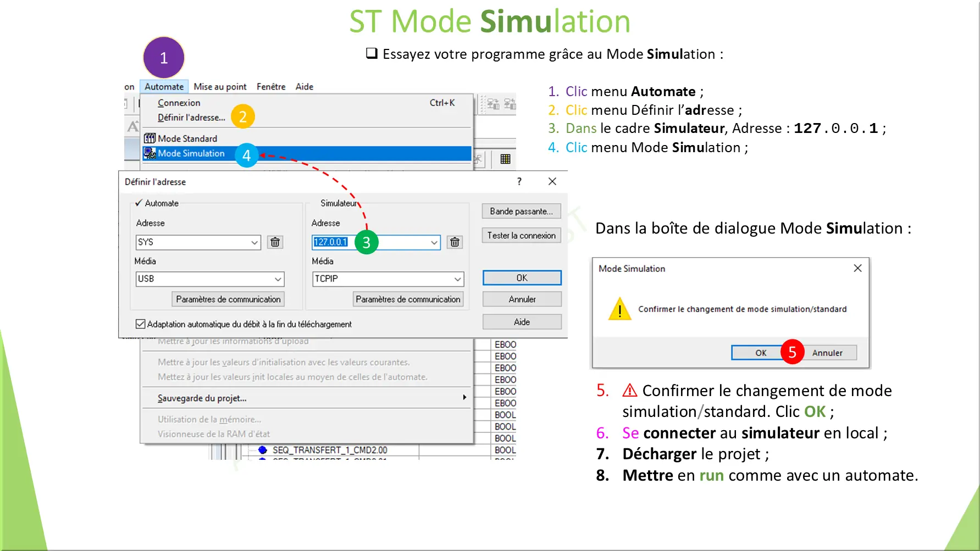Toggle the Adaptation automatique du débit checkbox
980x551 pixels.
point(141,324)
